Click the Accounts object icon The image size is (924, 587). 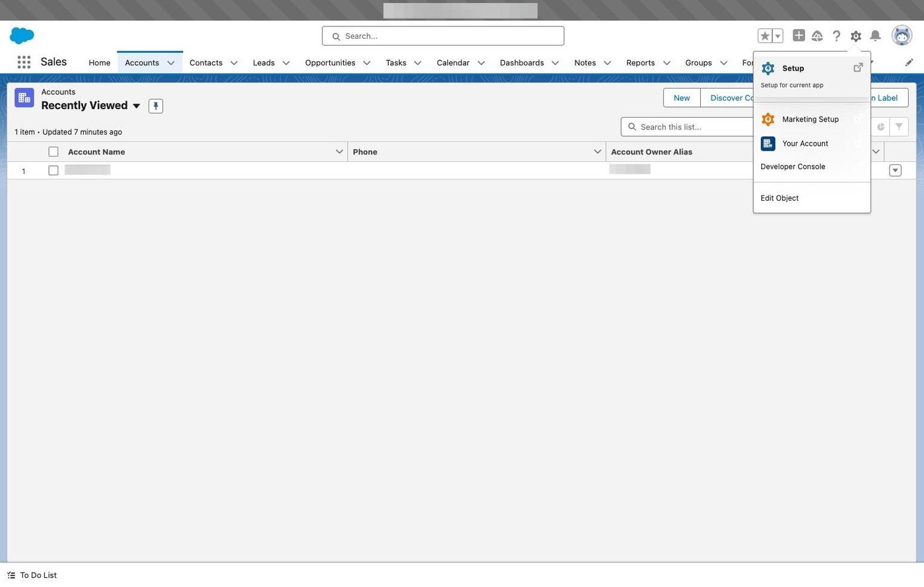pos(24,98)
